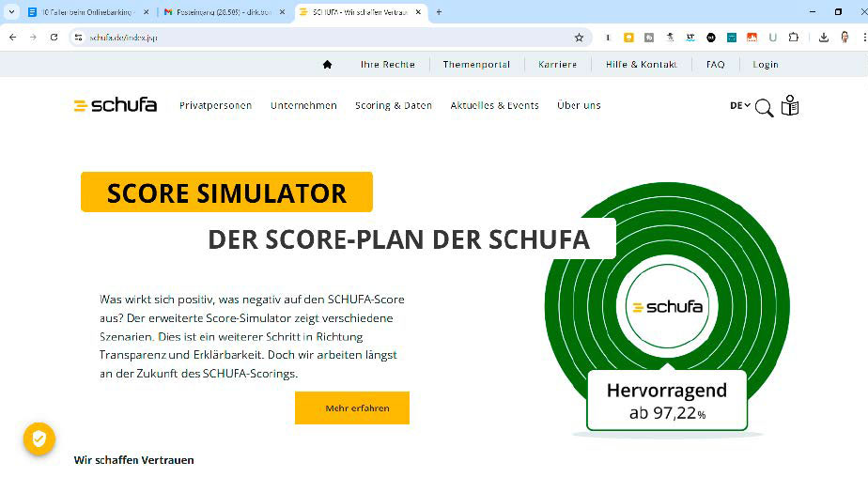
Task: Go to SCHUFA home via house icon
Action: pos(327,64)
